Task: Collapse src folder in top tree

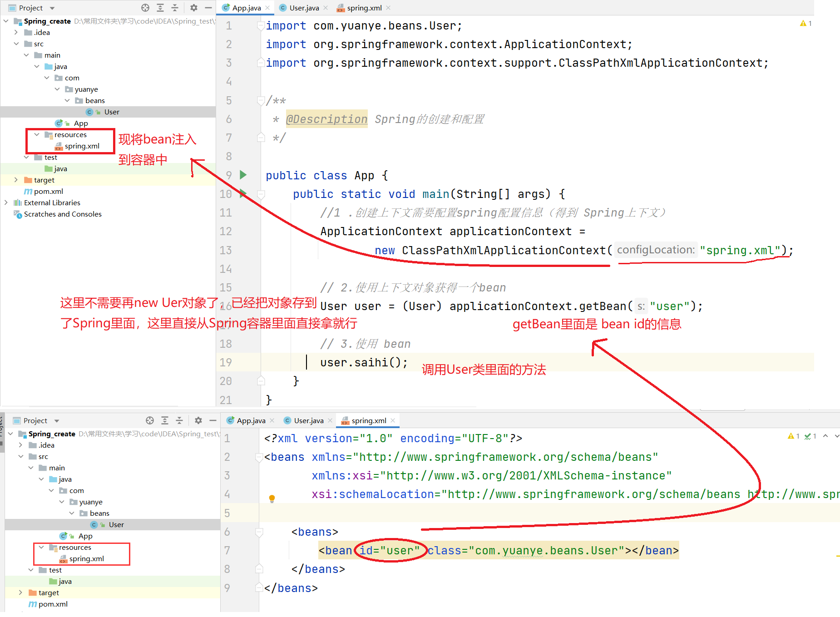Action: pyautogui.click(x=16, y=44)
